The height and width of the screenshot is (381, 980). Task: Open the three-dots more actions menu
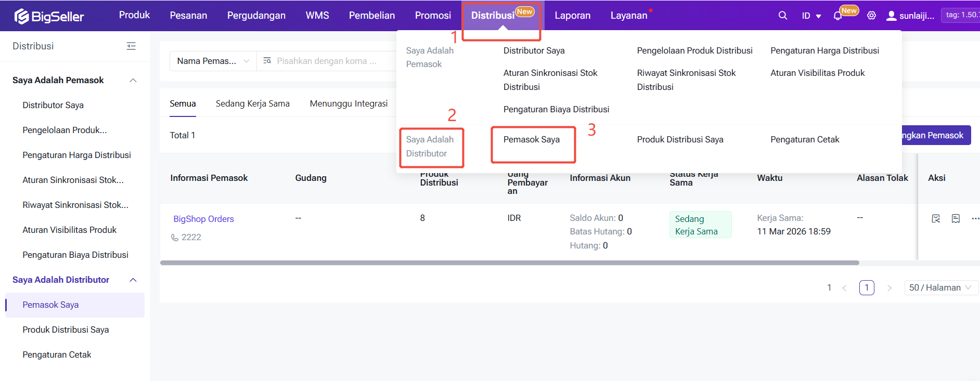(975, 219)
